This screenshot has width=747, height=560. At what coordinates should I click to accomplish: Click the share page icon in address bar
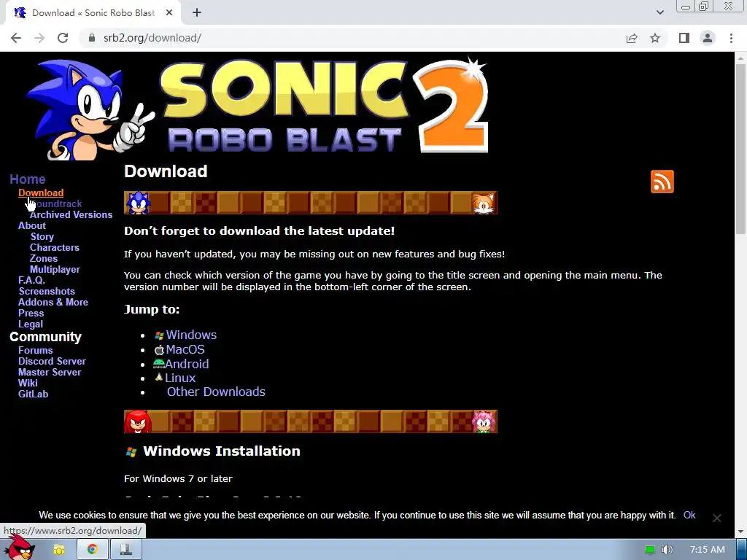coord(632,38)
